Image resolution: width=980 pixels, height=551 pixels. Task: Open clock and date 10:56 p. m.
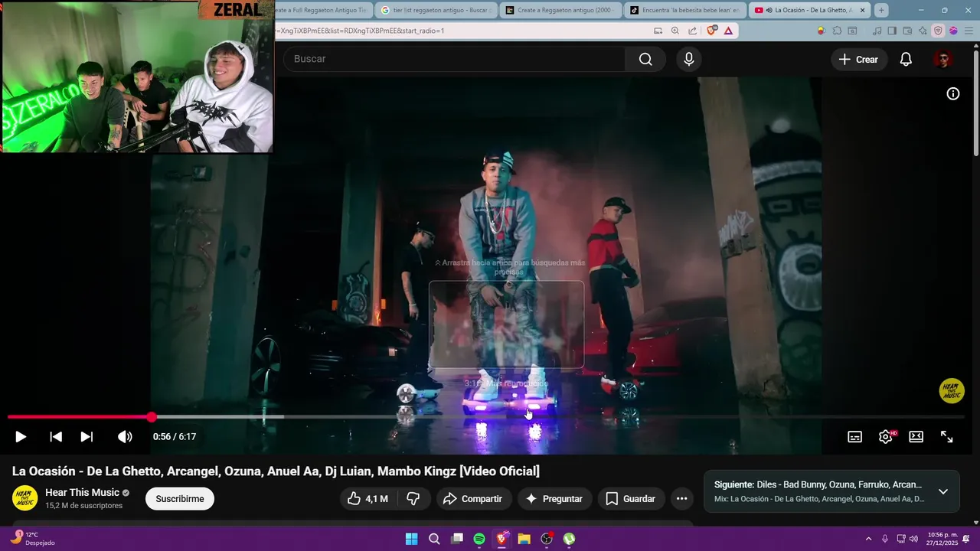(942, 539)
